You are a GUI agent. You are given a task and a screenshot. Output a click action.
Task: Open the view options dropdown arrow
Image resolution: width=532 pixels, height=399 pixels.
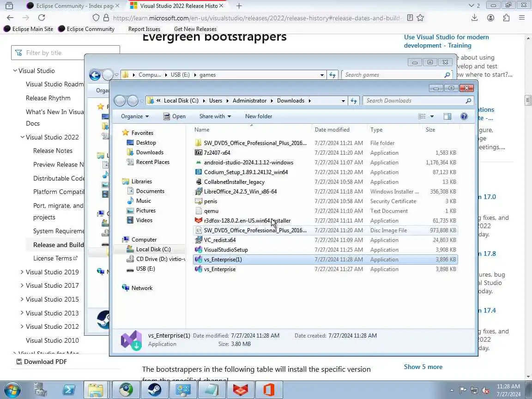(x=432, y=116)
